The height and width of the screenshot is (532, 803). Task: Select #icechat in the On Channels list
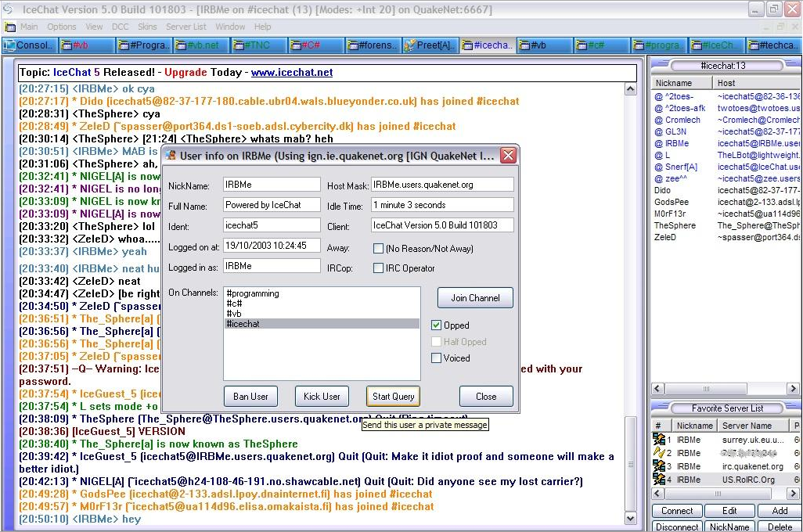(322, 324)
